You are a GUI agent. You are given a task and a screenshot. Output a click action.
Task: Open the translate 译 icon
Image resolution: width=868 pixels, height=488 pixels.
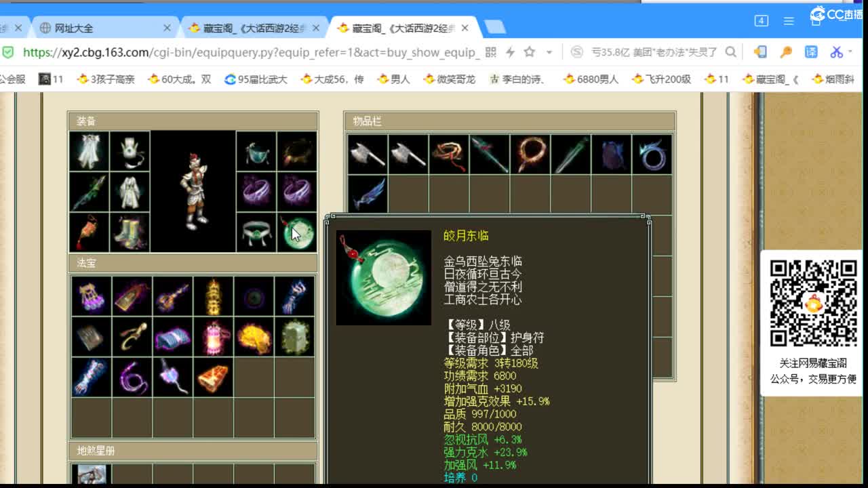(811, 52)
